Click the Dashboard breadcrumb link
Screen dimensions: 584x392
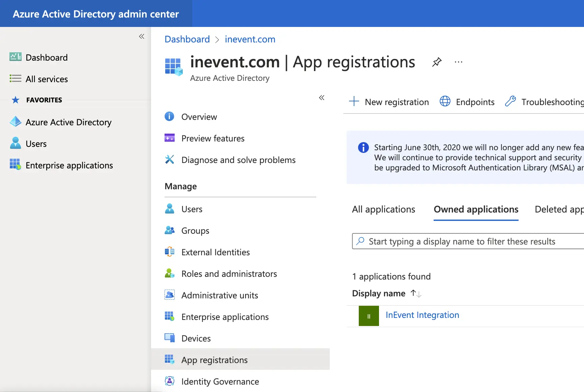click(x=187, y=39)
